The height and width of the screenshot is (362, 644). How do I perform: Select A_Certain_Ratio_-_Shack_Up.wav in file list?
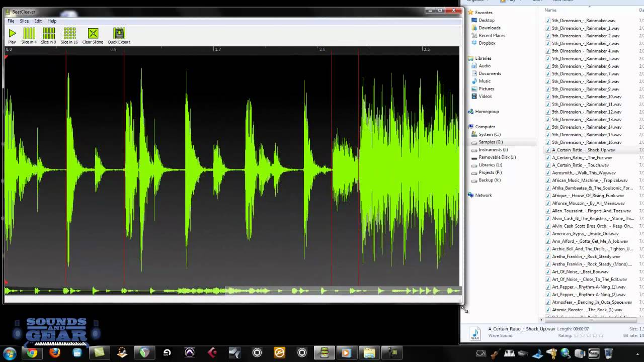click(583, 149)
